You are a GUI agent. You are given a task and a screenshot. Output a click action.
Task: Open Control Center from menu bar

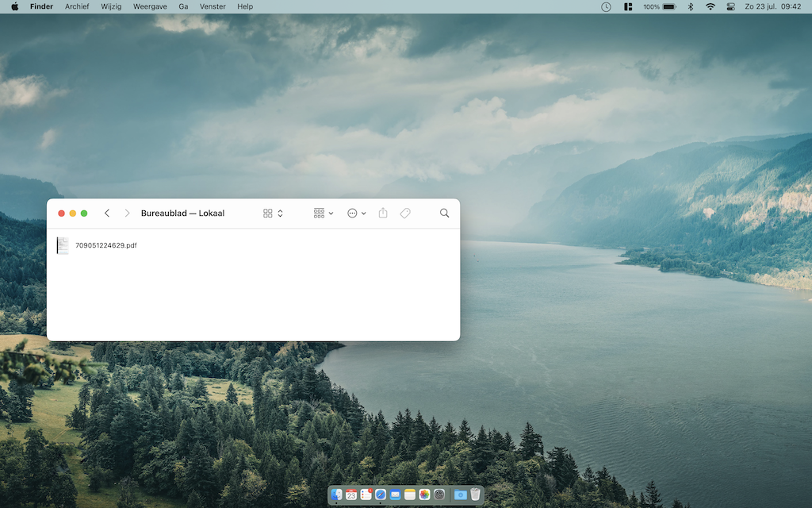click(x=730, y=6)
